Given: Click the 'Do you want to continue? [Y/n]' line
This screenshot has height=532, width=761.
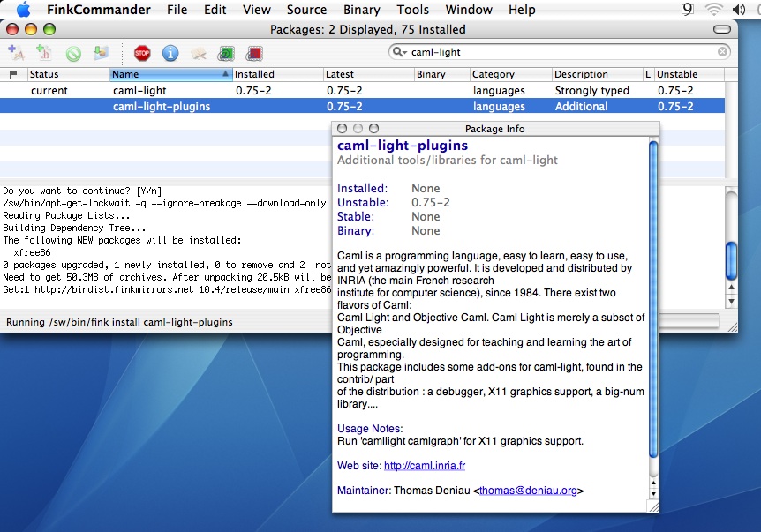Looking at the screenshot, I should [82, 191].
